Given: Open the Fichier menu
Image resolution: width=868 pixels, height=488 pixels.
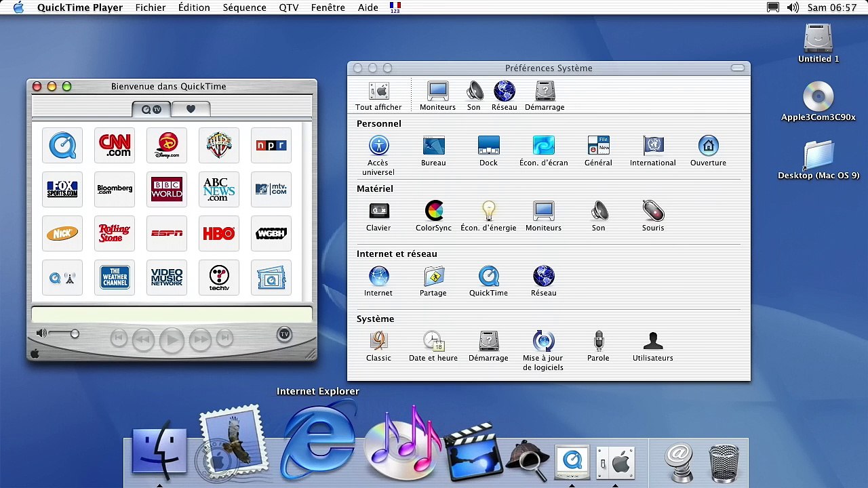Looking at the screenshot, I should (151, 7).
